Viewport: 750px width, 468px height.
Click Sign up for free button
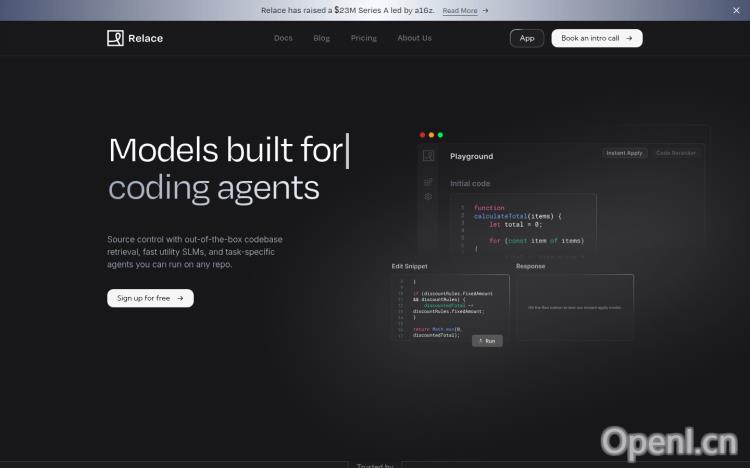click(x=150, y=298)
